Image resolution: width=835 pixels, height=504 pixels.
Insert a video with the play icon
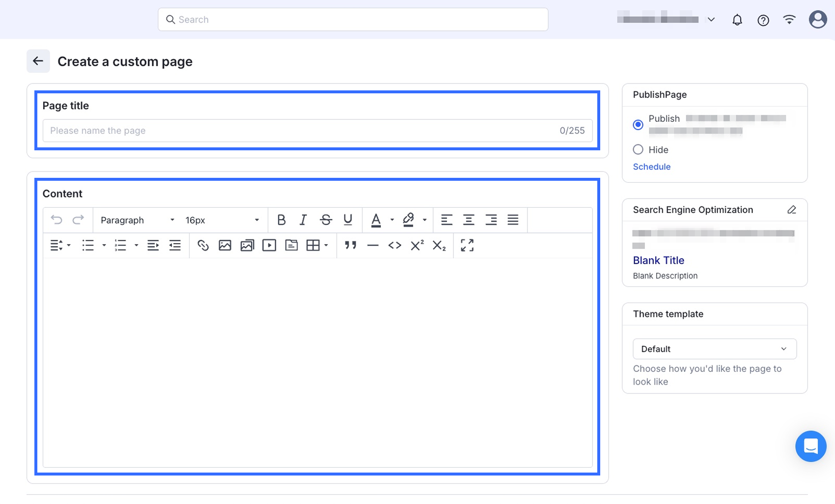[269, 245]
